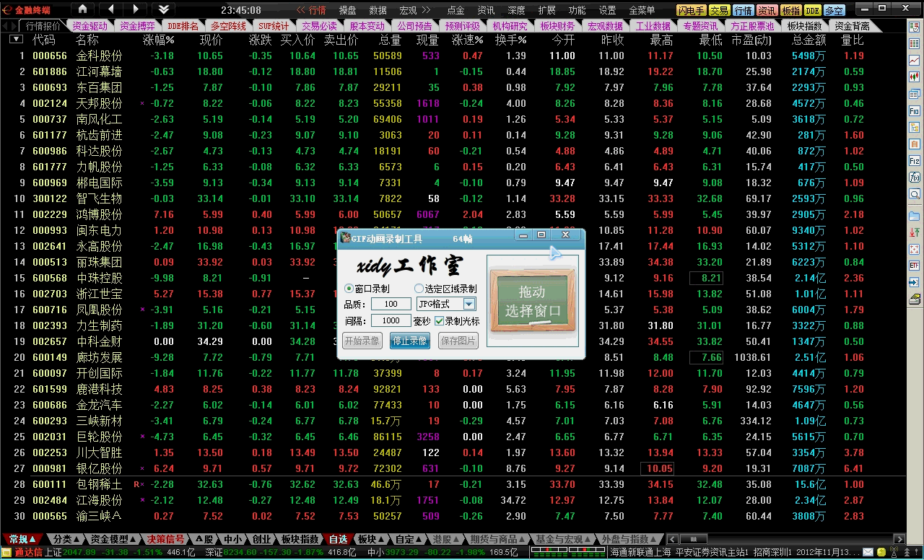Click the 闪电手 quick button
Image resolution: width=924 pixels, height=560 pixels.
click(691, 10)
